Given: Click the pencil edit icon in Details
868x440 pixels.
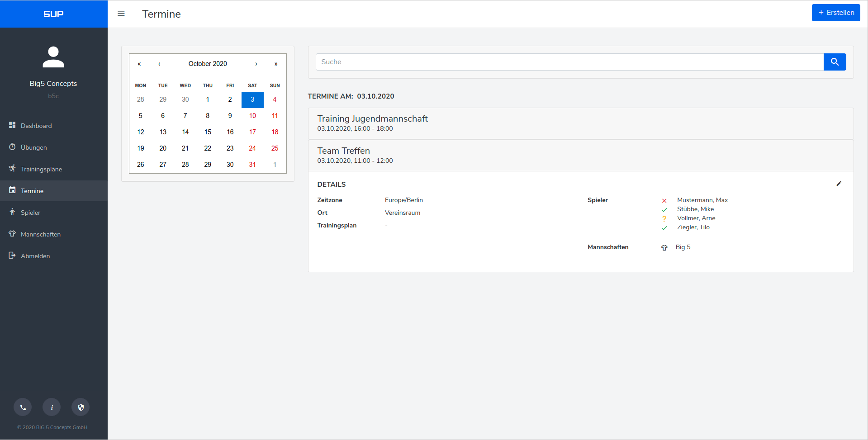Looking at the screenshot, I should (839, 184).
